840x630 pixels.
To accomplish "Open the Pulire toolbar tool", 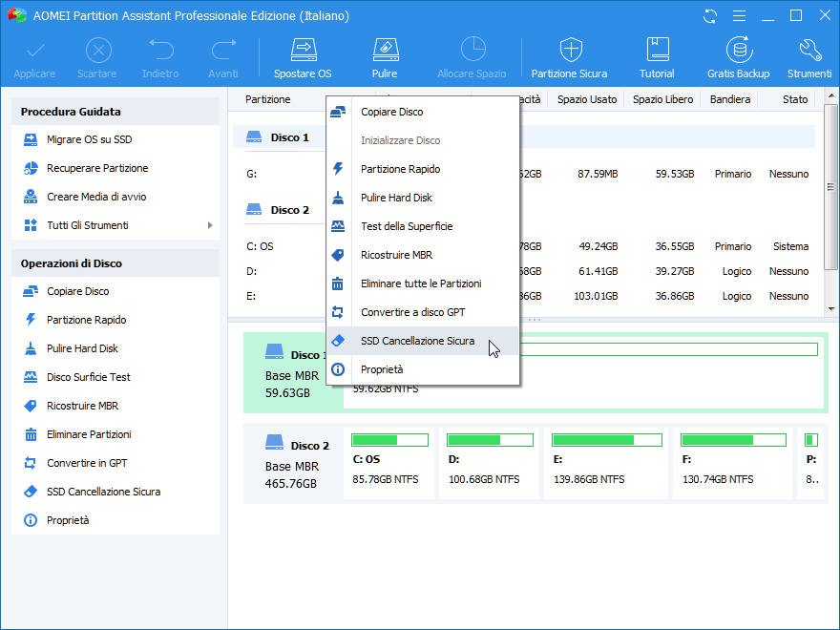I will 385,58.
